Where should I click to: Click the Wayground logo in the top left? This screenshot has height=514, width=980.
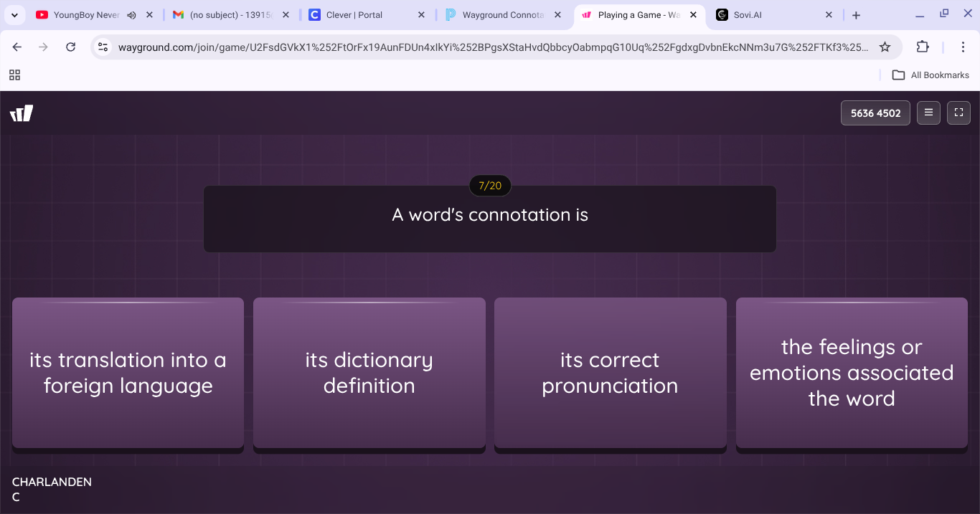coord(22,113)
